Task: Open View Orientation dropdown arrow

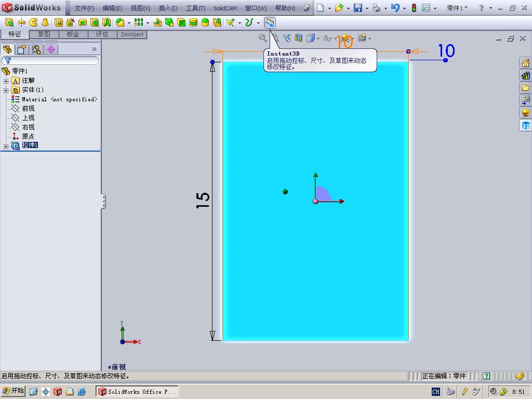Action: click(318, 38)
